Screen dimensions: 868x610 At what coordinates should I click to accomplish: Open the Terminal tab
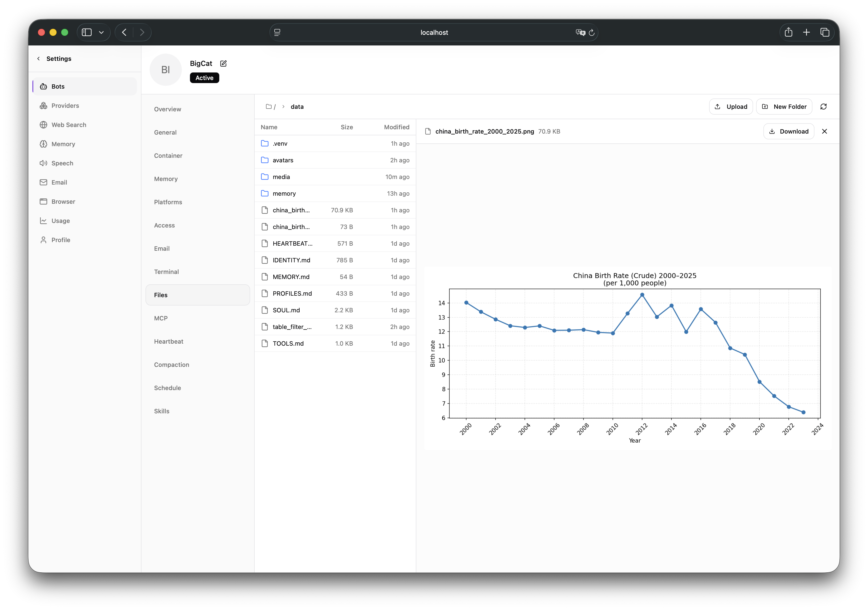pyautogui.click(x=166, y=272)
